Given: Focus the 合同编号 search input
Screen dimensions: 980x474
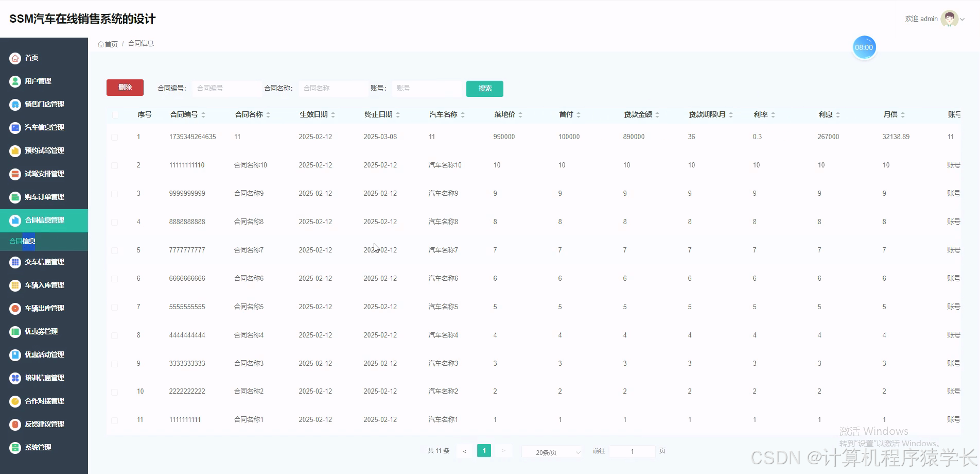Looking at the screenshot, I should pos(227,89).
